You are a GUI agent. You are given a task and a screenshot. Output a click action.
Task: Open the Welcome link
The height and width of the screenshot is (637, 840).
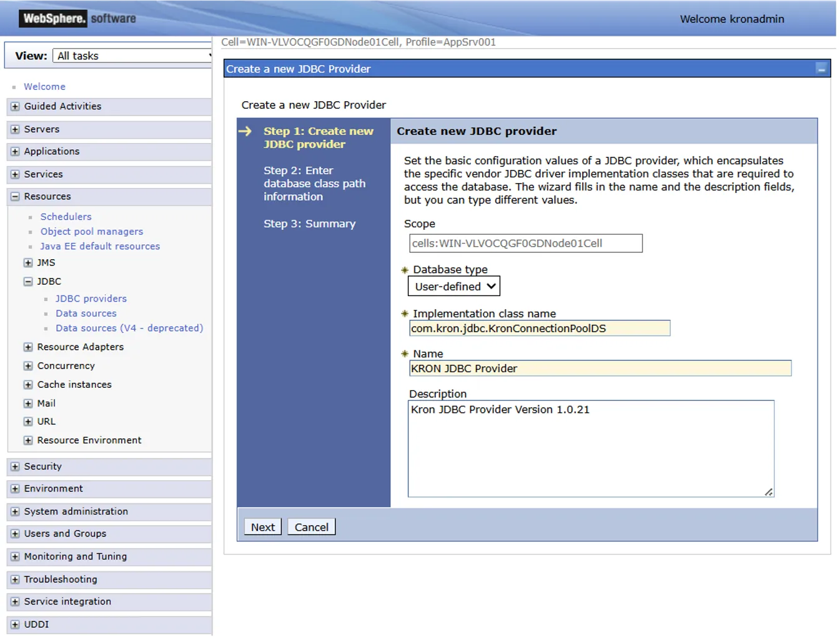44,87
